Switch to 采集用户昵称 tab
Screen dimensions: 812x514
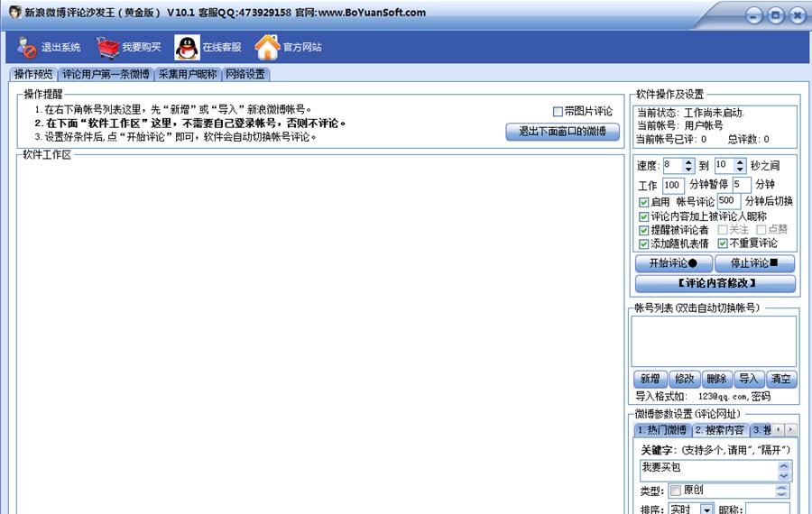[188, 74]
